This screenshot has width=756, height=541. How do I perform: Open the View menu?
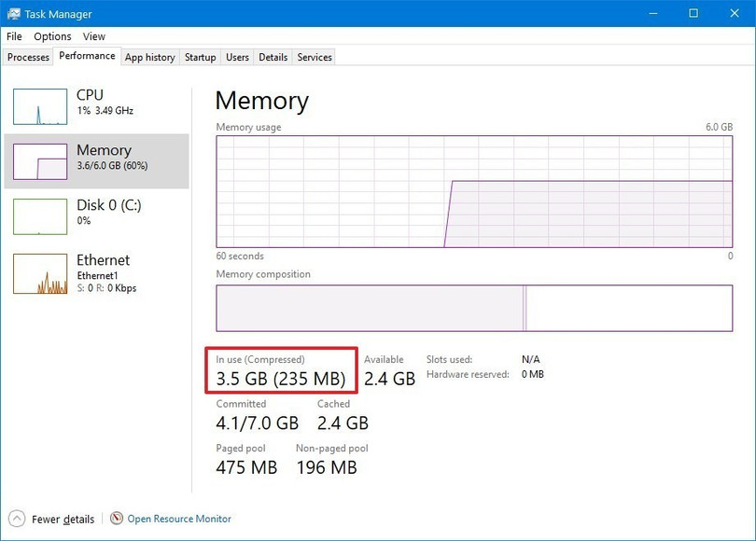coord(94,36)
